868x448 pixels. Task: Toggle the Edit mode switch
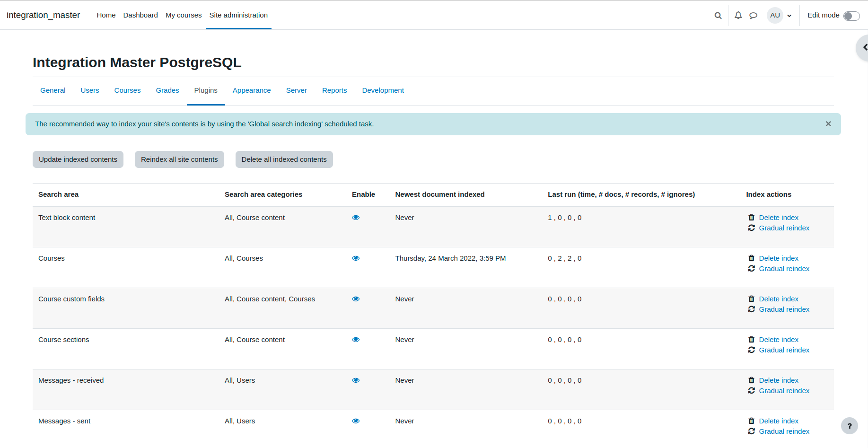(x=851, y=16)
